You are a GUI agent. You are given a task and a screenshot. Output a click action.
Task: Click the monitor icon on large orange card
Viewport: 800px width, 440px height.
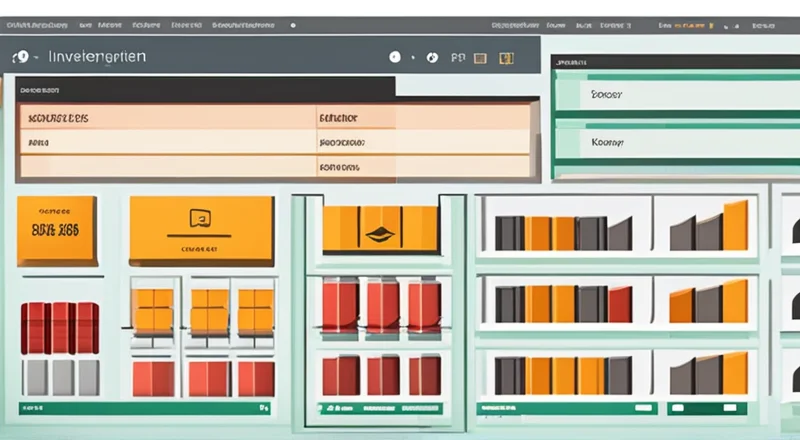(201, 218)
